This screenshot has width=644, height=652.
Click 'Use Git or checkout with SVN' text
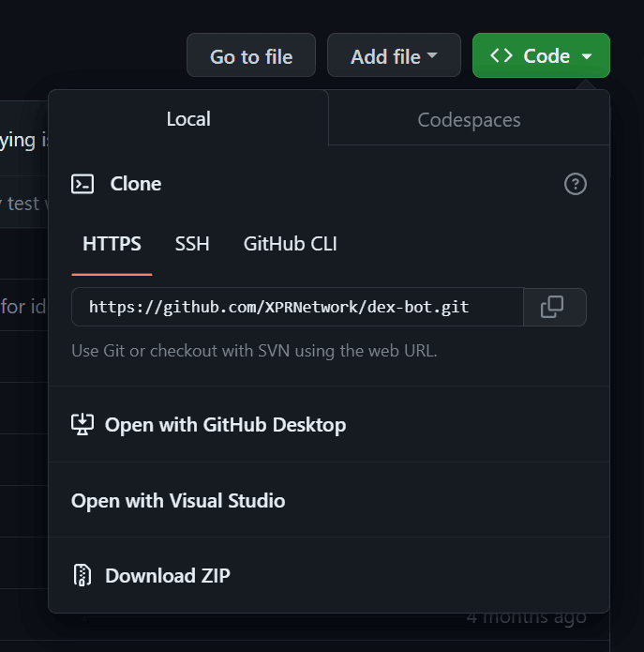(x=254, y=351)
